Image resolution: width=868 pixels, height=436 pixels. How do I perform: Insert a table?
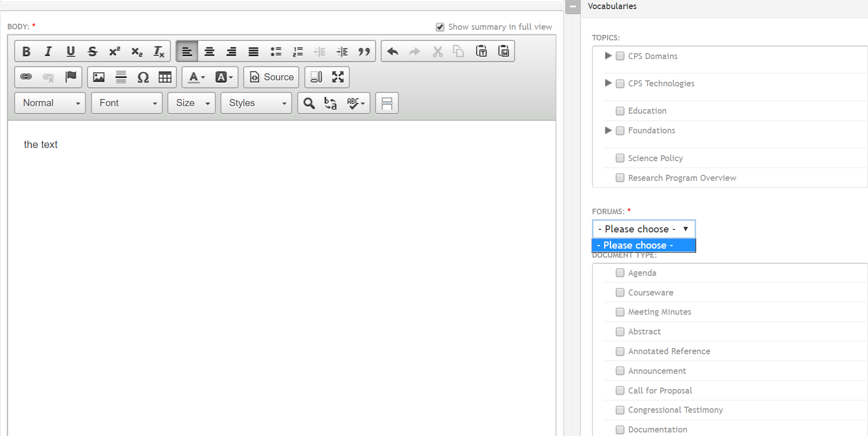click(165, 77)
